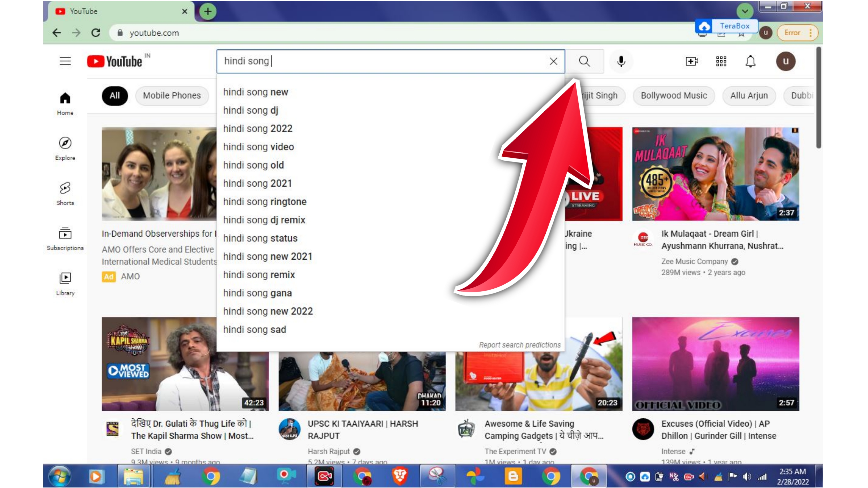The width and height of the screenshot is (868, 488).
Task: Open the notifications bell
Action: (x=750, y=61)
